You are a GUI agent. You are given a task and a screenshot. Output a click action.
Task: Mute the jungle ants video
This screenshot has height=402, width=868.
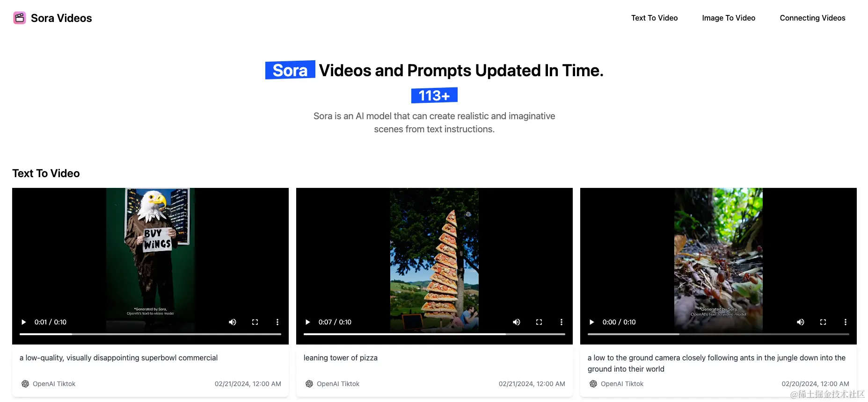point(801,322)
